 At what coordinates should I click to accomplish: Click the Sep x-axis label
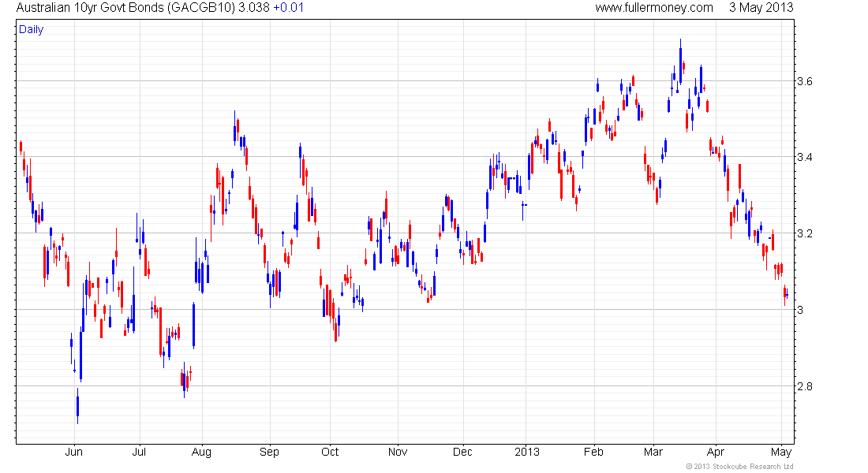point(270,452)
